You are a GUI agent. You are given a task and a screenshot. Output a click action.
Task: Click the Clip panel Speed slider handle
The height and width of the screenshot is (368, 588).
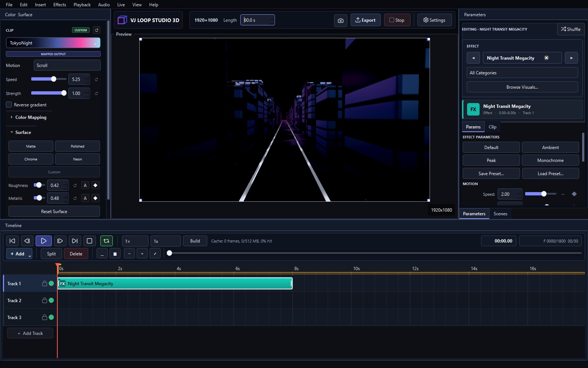point(54,79)
